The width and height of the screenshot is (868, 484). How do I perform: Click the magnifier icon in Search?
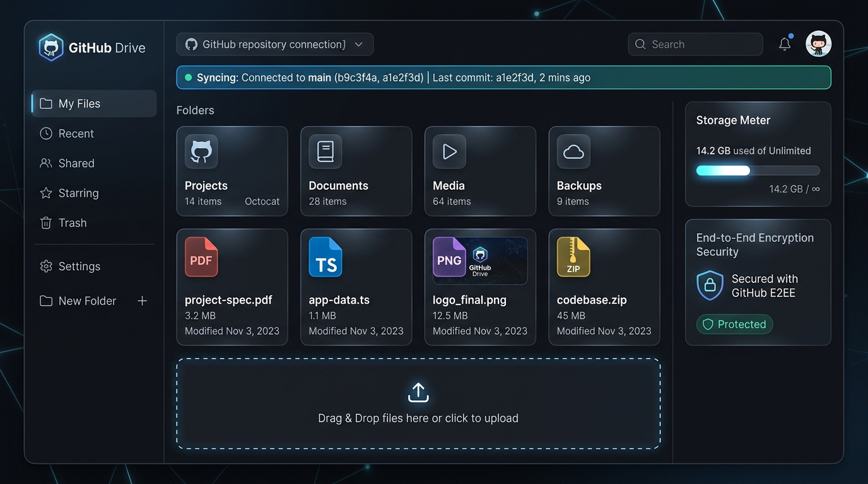pyautogui.click(x=640, y=44)
